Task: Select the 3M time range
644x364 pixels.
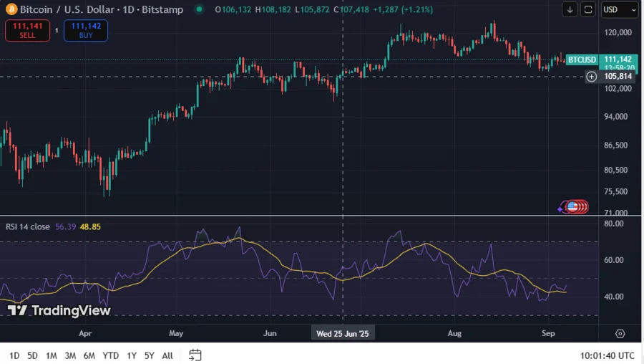Action: [x=70, y=355]
